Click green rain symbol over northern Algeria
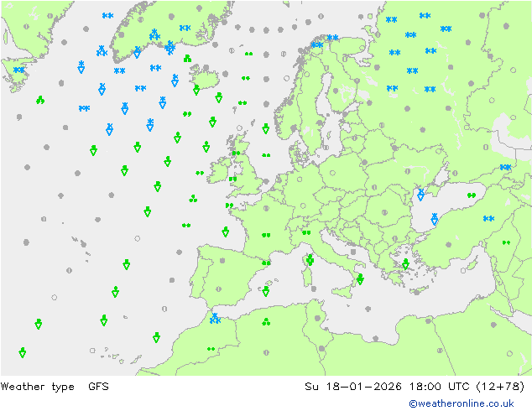 pyautogui.click(x=266, y=322)
